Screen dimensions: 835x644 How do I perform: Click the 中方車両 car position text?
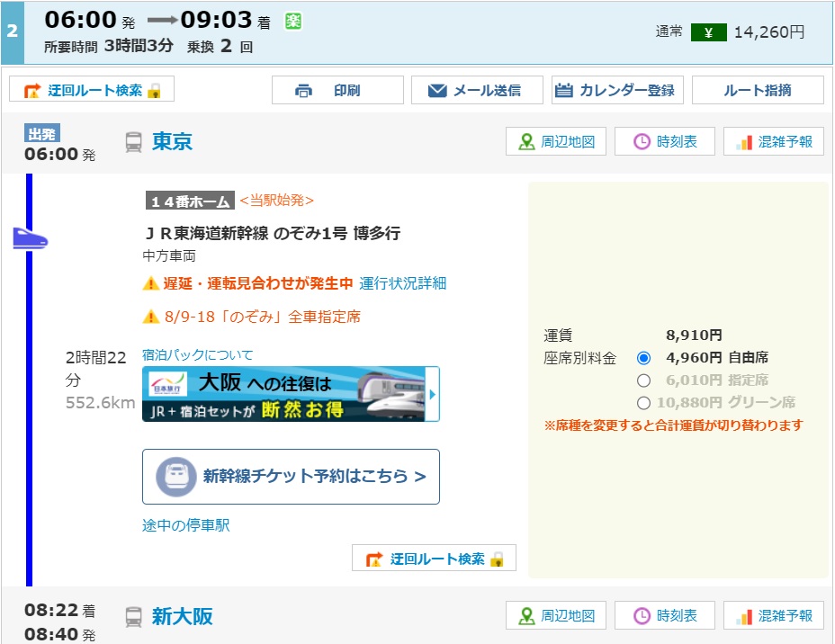point(169,256)
